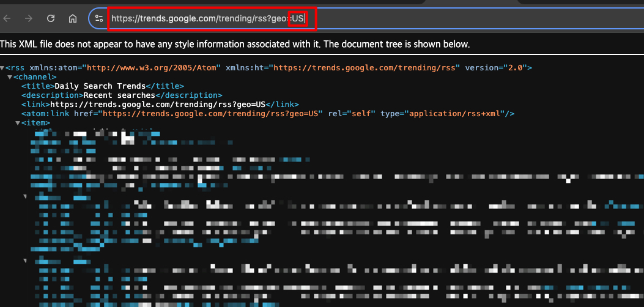
Task: Click the browser forward arrow
Action: tap(29, 18)
